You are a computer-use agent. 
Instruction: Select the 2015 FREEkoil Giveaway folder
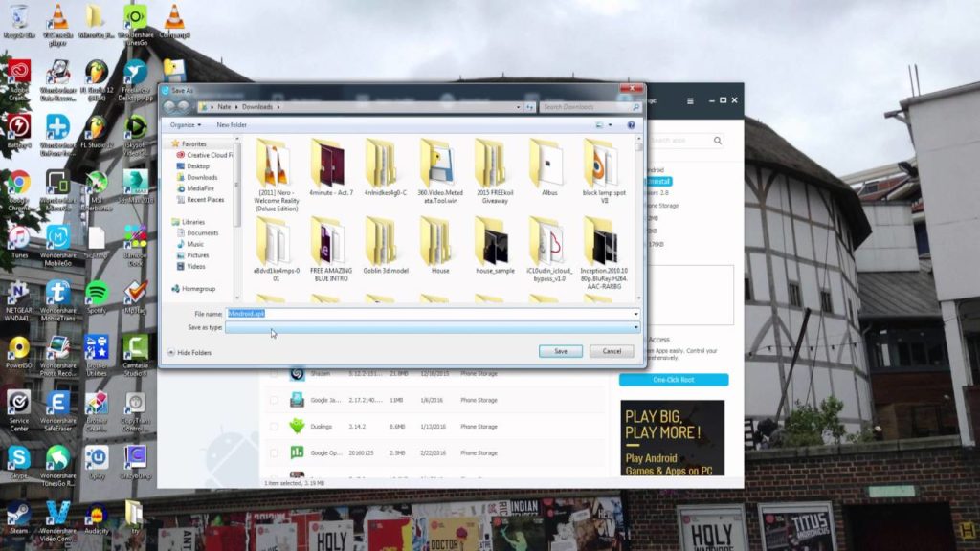click(495, 172)
